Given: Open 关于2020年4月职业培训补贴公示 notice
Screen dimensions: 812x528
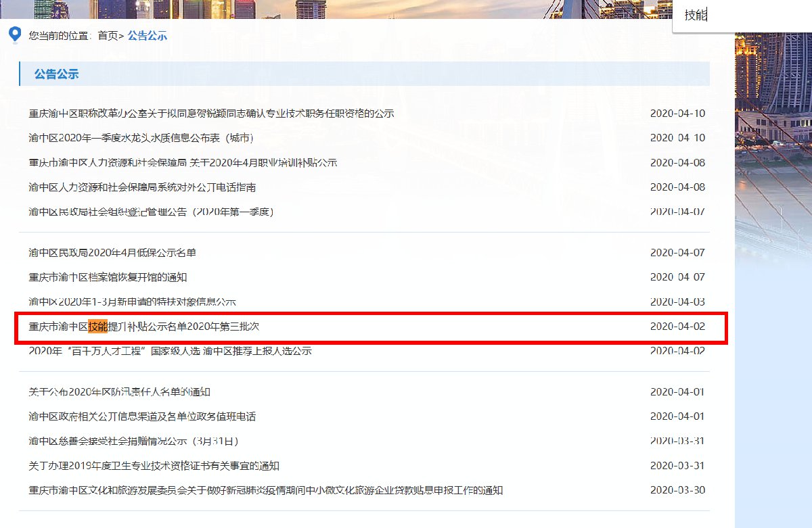Looking at the screenshot, I should [183, 163].
